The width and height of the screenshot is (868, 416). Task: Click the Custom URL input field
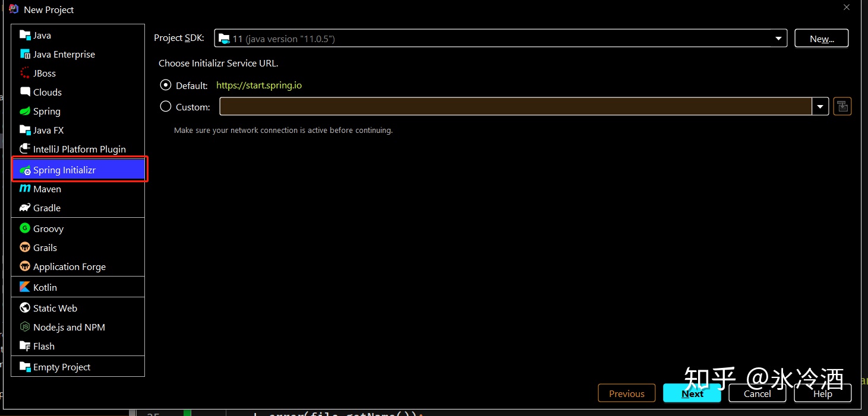516,107
